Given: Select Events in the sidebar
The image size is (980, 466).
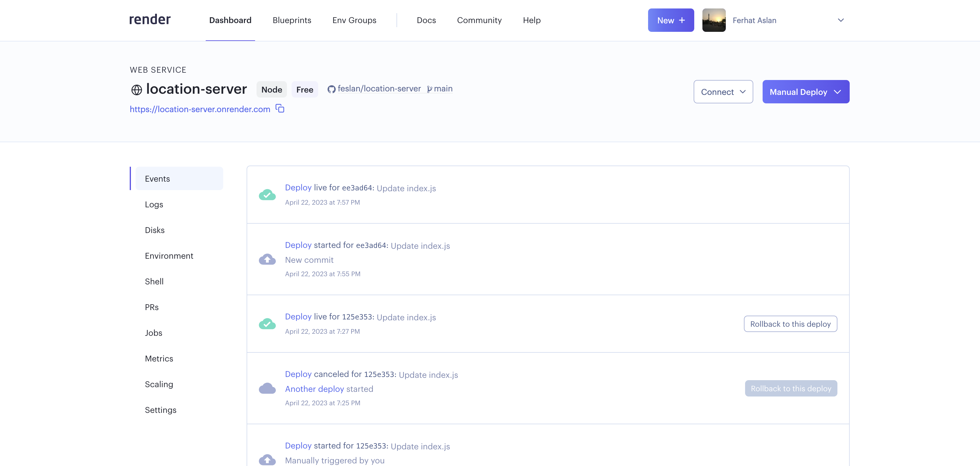Looking at the screenshot, I should coord(179,178).
